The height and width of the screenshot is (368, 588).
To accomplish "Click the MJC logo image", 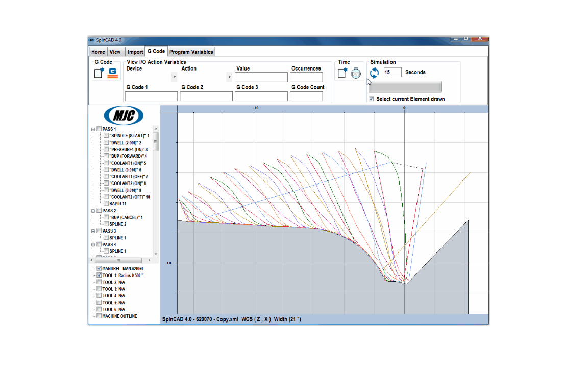I will tap(124, 116).
